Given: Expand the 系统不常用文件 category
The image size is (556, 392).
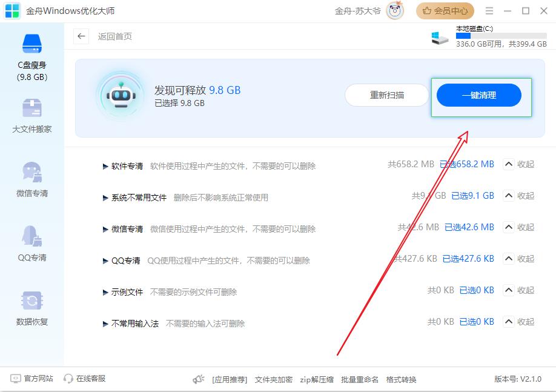Looking at the screenshot, I should click(x=105, y=198).
